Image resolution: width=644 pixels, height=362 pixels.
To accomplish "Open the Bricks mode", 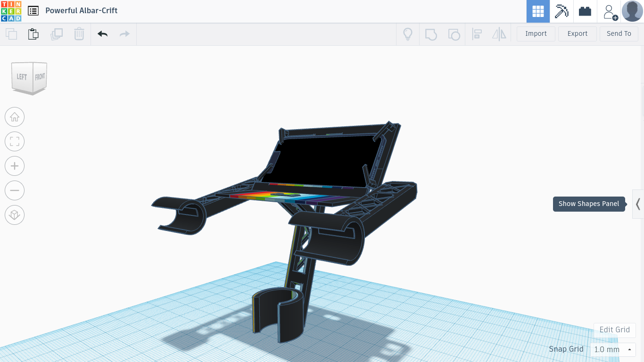I will [x=585, y=11].
